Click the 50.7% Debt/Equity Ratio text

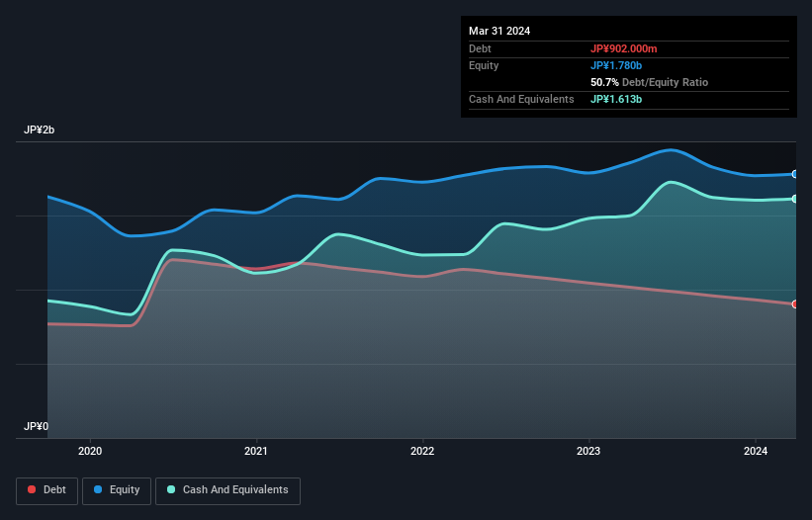pyautogui.click(x=650, y=82)
